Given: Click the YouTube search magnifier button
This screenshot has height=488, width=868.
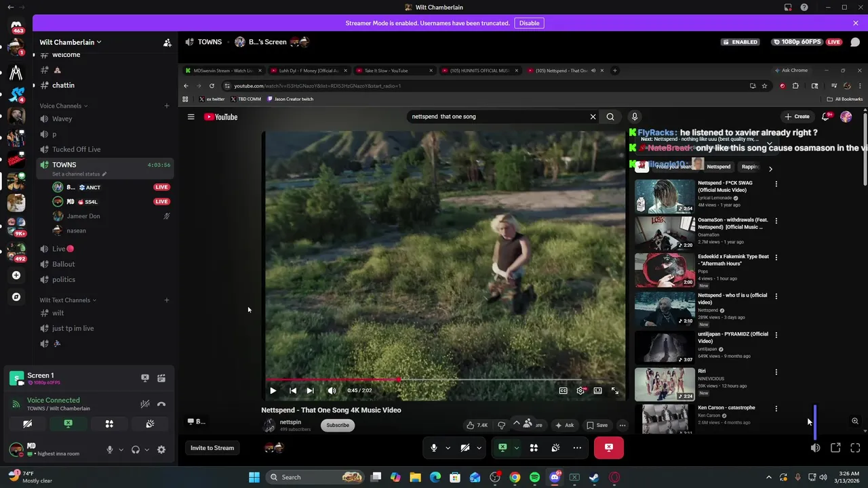Looking at the screenshot, I should click(x=610, y=117).
